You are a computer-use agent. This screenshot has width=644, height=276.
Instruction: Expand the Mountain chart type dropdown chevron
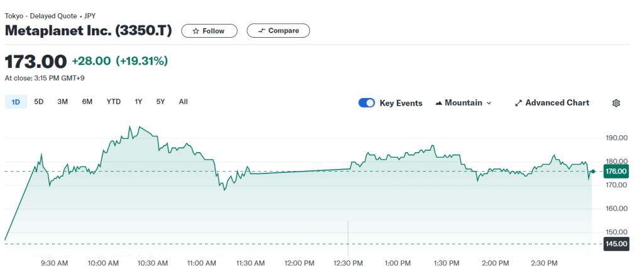pyautogui.click(x=489, y=103)
